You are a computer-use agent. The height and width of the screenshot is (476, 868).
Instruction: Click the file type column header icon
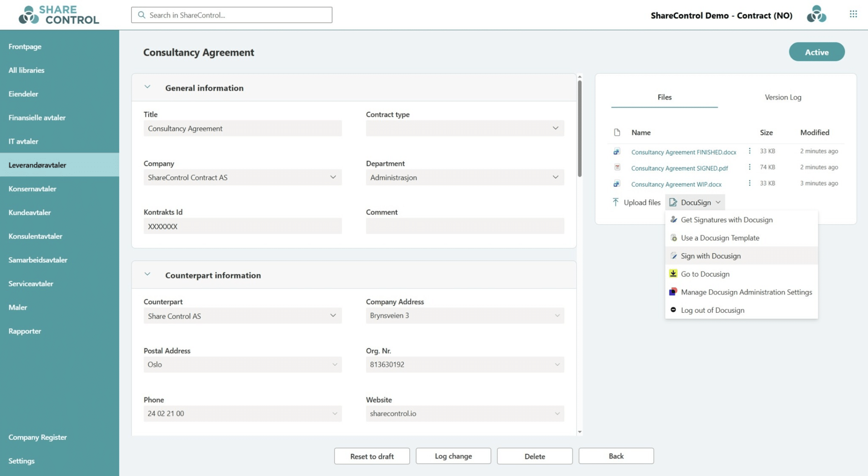pos(617,133)
